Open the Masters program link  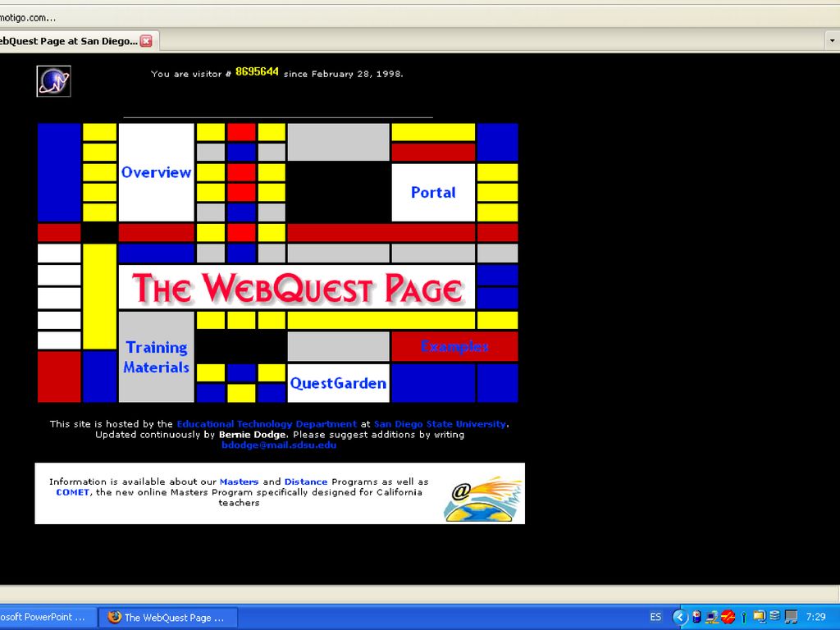click(x=239, y=482)
